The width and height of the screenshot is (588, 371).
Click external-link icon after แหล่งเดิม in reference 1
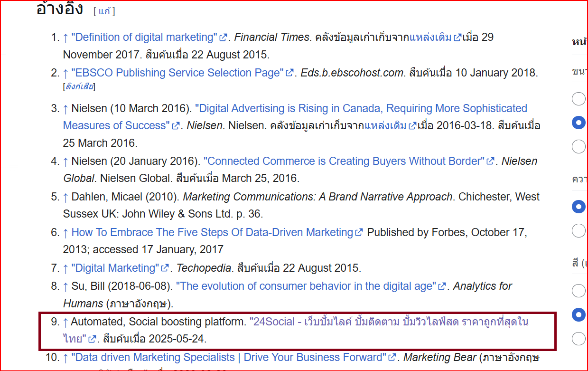457,38
